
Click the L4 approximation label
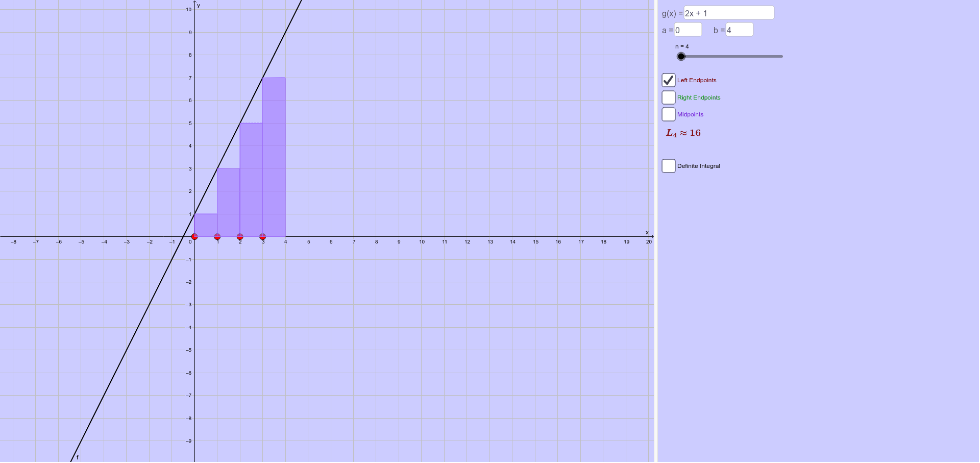tap(683, 133)
